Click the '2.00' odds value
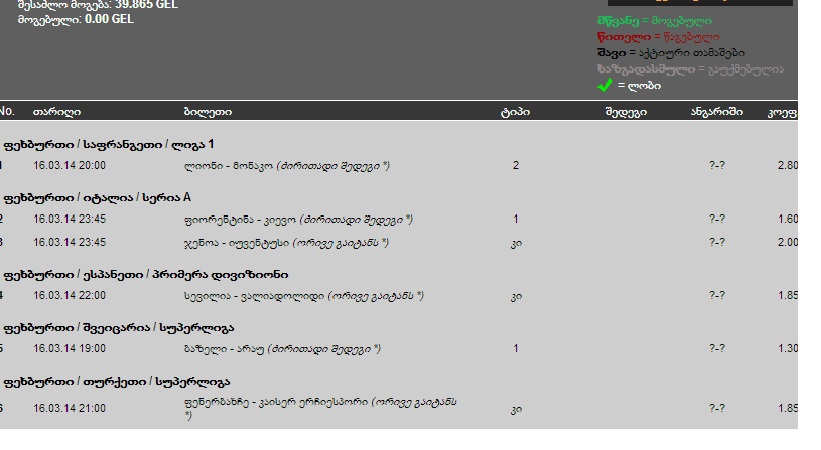 pos(788,243)
